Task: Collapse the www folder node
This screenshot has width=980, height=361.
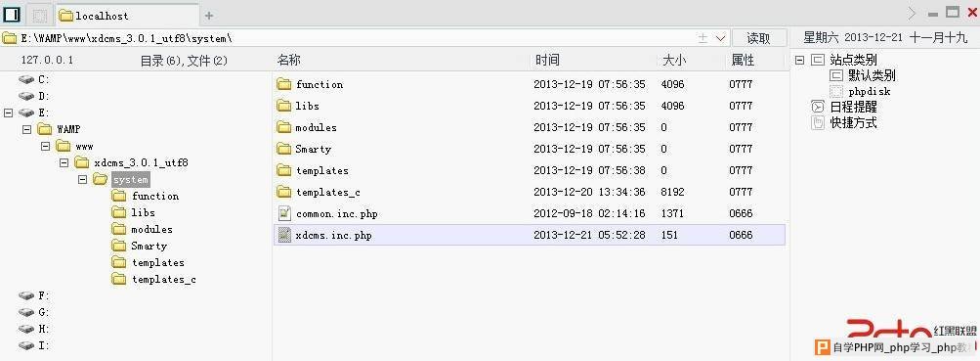Action: pos(46,146)
